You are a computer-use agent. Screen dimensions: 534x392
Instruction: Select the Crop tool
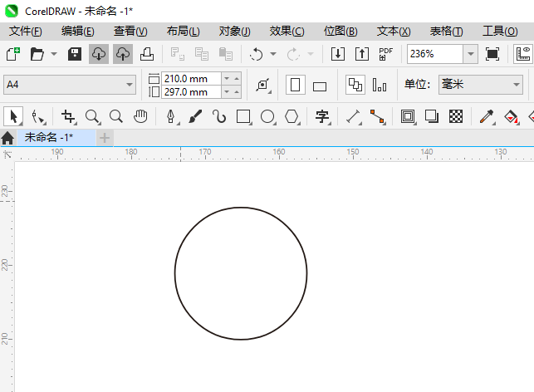click(x=68, y=117)
